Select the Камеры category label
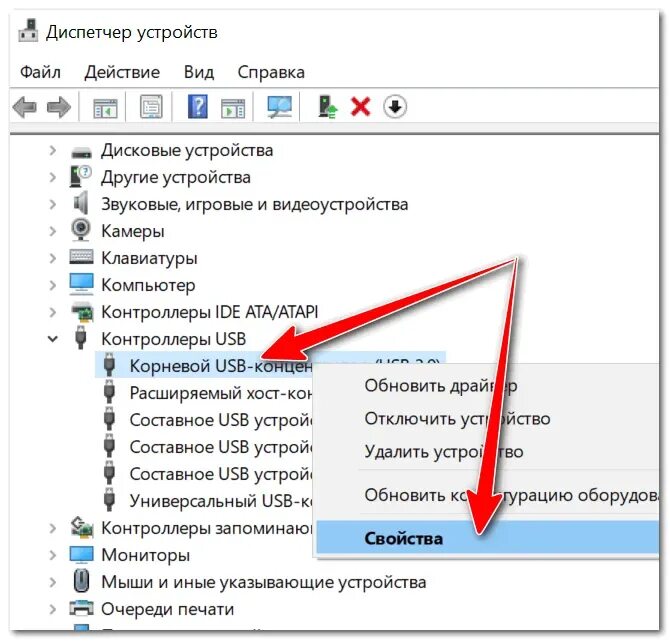 tap(132, 231)
